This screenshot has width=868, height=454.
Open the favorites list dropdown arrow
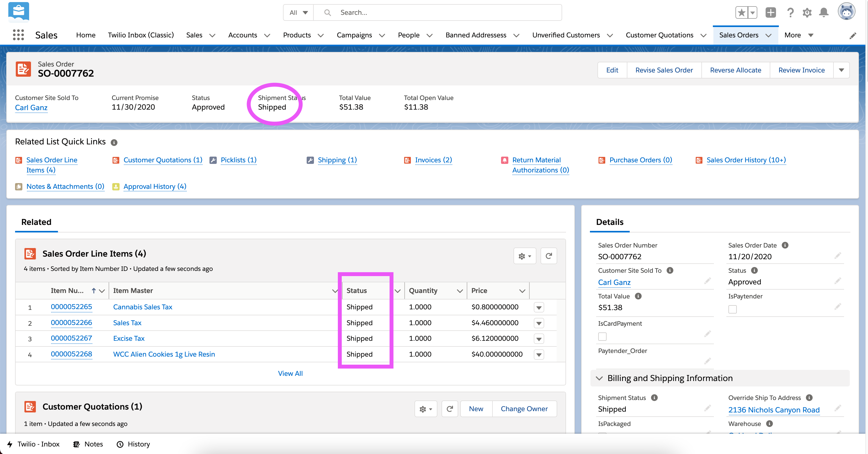pyautogui.click(x=752, y=13)
